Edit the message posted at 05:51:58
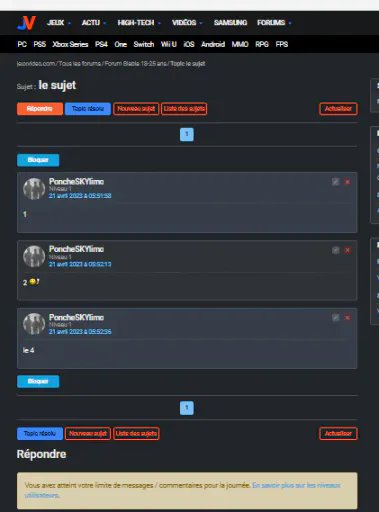 [x=336, y=182]
